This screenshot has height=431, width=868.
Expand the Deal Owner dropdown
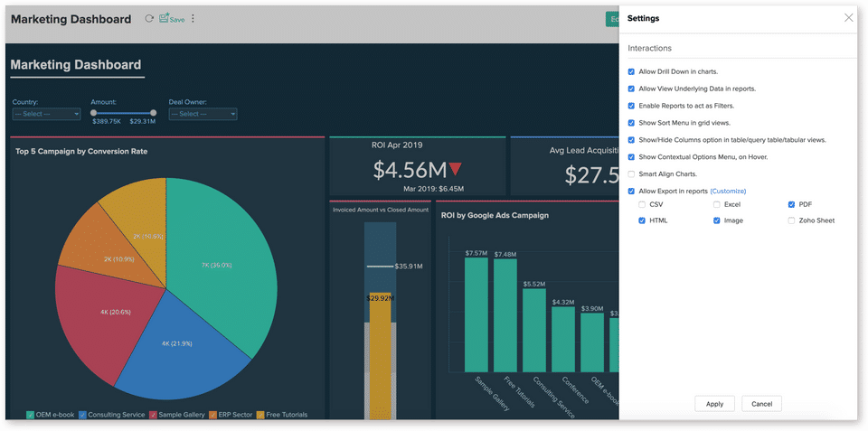click(203, 115)
